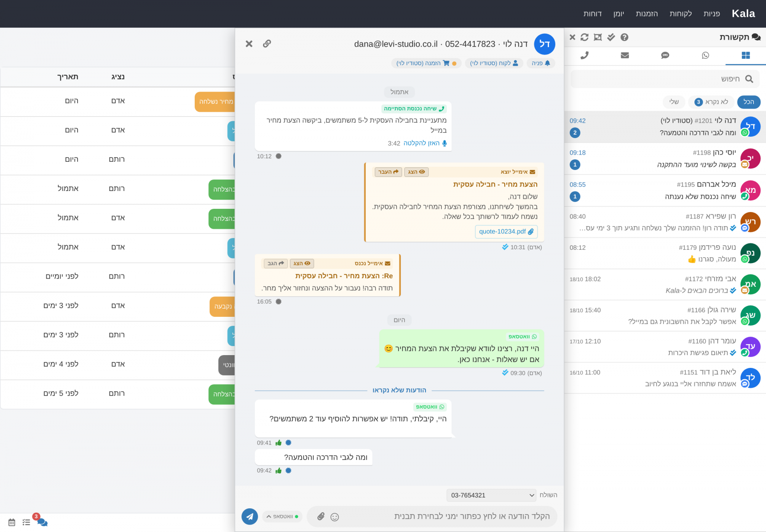The height and width of the screenshot is (532, 766).
Task: Refresh the communications panel
Action: (585, 37)
